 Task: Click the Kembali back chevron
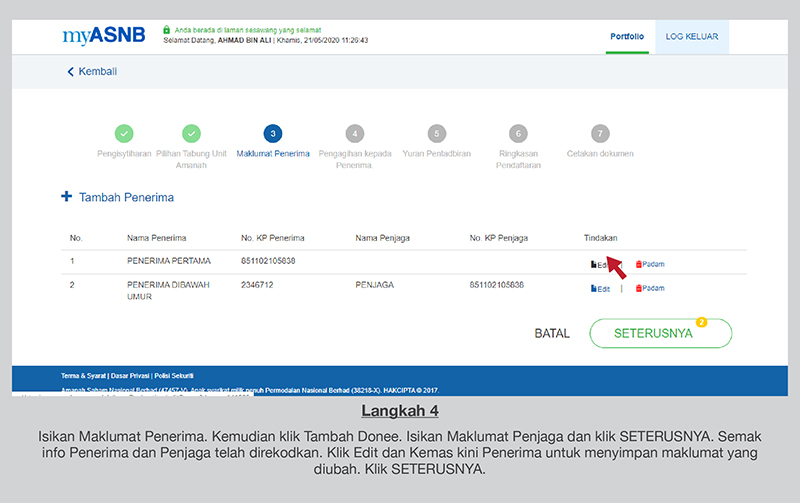click(71, 72)
